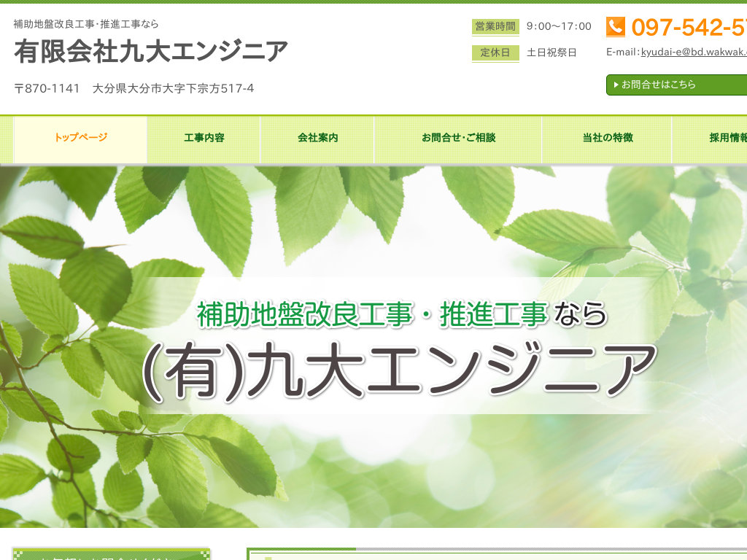Image resolution: width=747 pixels, height=560 pixels.
Task: Open the 工事内容 navigation tab
Action: [203, 139]
